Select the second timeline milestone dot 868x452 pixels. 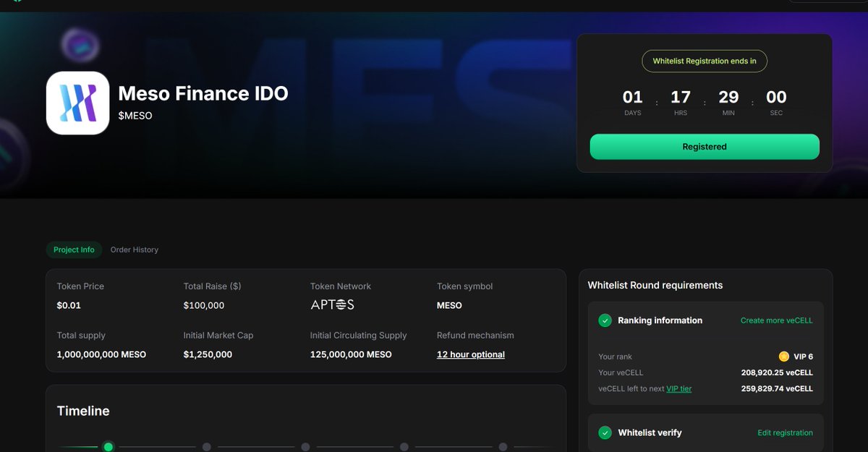(x=207, y=447)
